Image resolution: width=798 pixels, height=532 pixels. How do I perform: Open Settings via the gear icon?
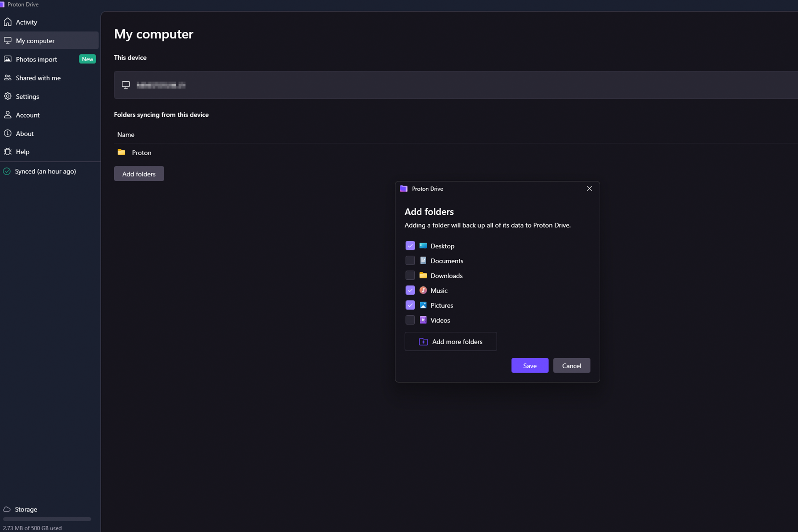point(7,96)
